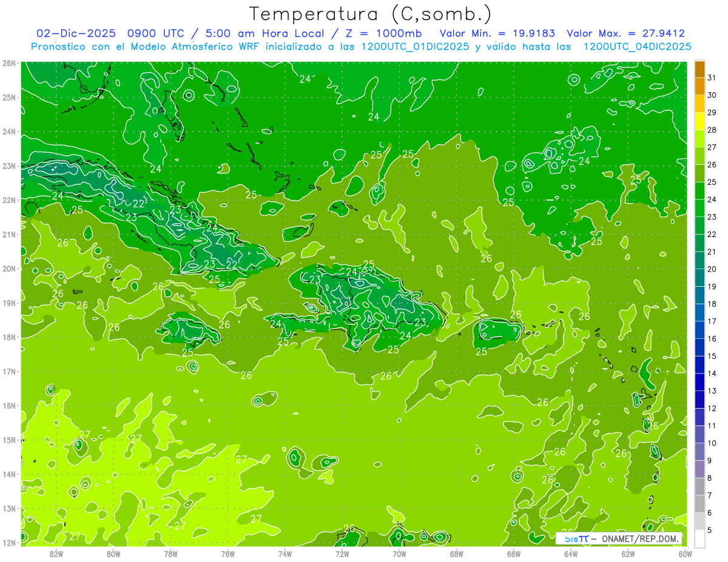Image resolution: width=728 pixels, height=562 pixels.
Task: Click the '66W' longitude axis label
Action: (513, 554)
